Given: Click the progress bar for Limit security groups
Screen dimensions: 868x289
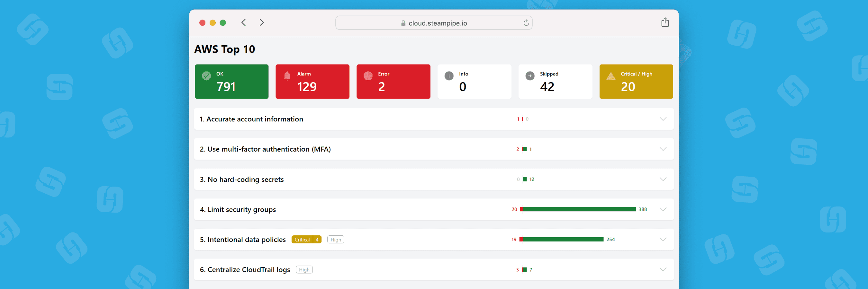Looking at the screenshot, I should tap(578, 209).
